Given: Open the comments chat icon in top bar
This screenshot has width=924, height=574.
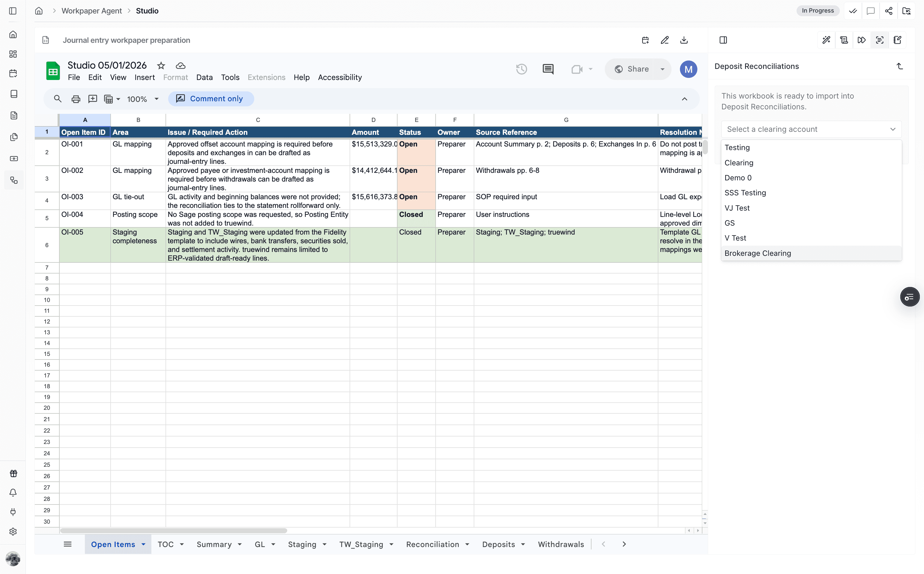Looking at the screenshot, I should coord(871,10).
